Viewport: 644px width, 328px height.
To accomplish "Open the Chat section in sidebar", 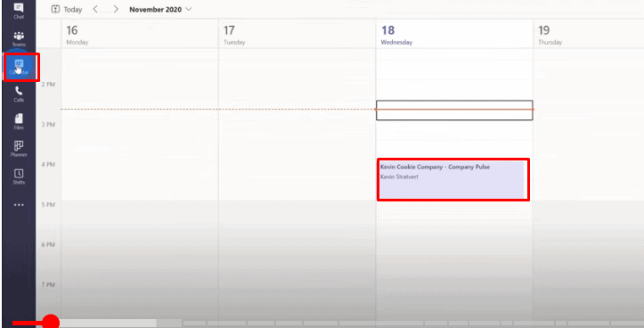I will tap(19, 11).
